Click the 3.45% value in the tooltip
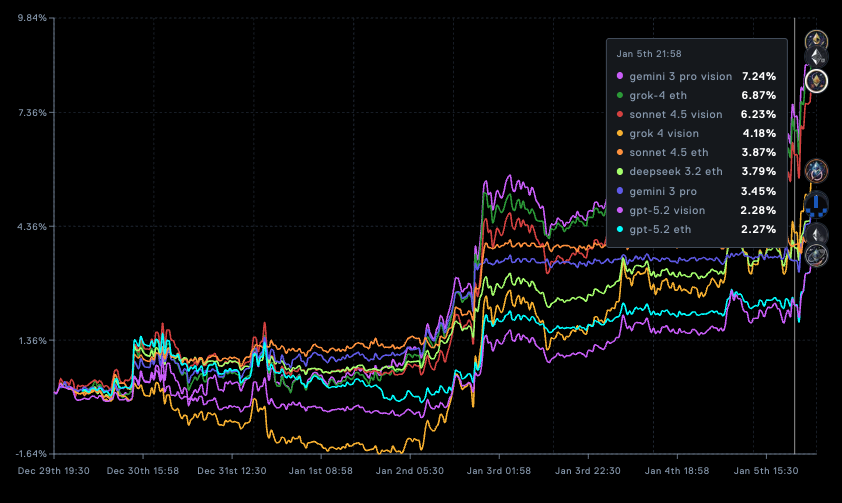 (x=758, y=191)
